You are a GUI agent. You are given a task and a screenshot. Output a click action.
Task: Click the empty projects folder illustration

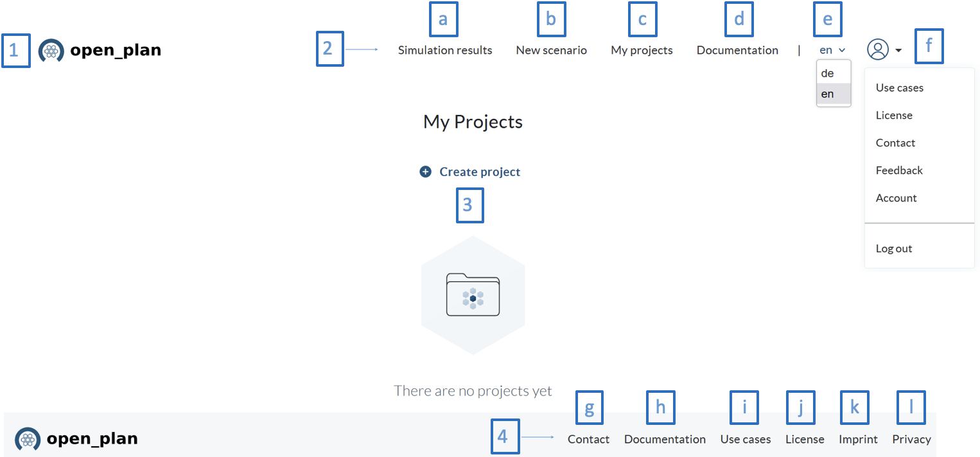click(473, 295)
